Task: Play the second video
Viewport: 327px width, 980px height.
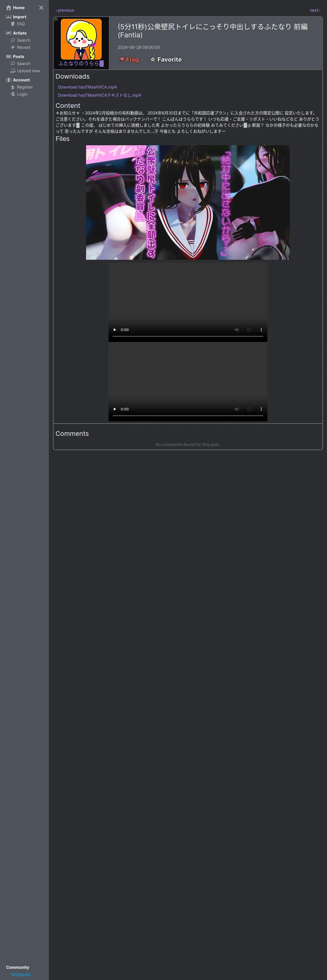Action: click(115, 409)
